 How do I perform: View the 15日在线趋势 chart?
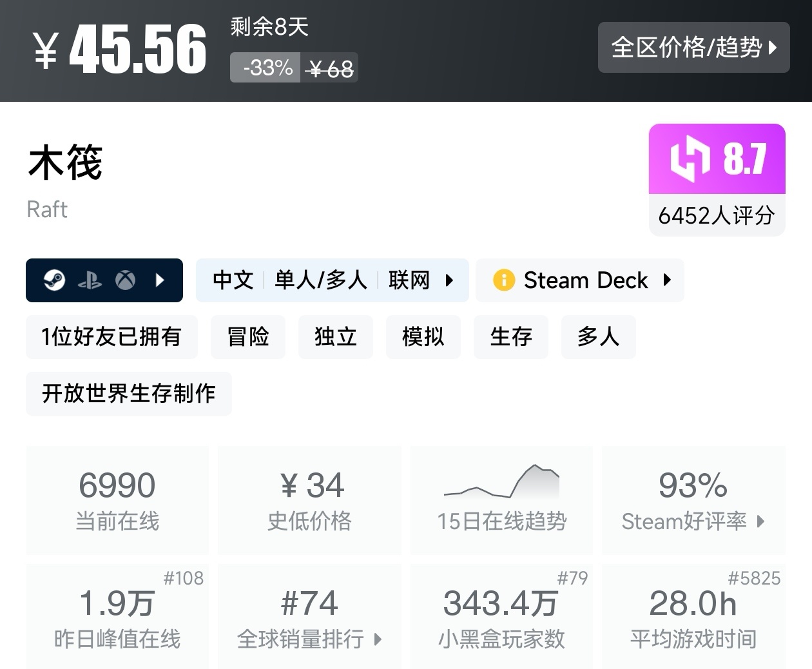coord(502,499)
